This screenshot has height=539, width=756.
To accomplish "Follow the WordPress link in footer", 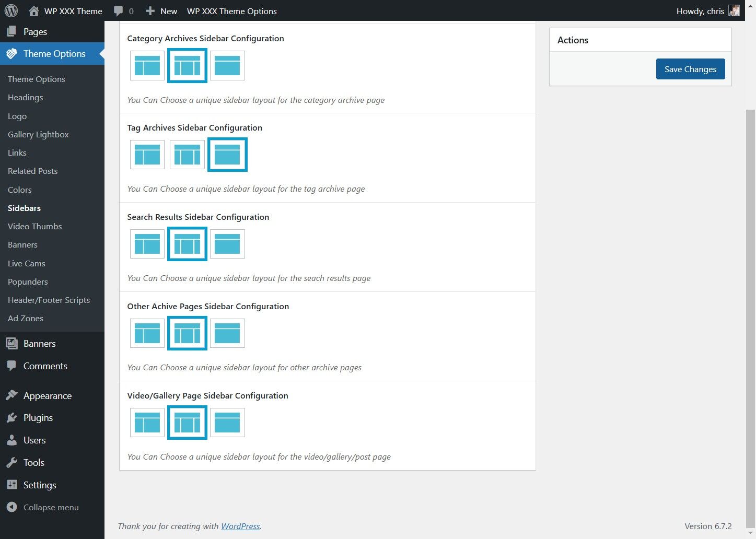I will (x=240, y=526).
